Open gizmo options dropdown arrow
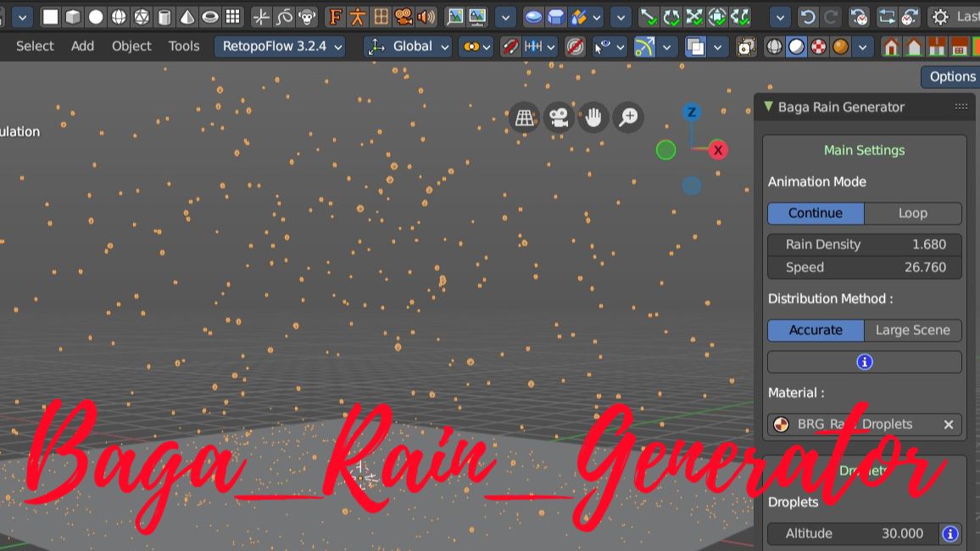The height and width of the screenshot is (551, 980). pyautogui.click(x=667, y=47)
